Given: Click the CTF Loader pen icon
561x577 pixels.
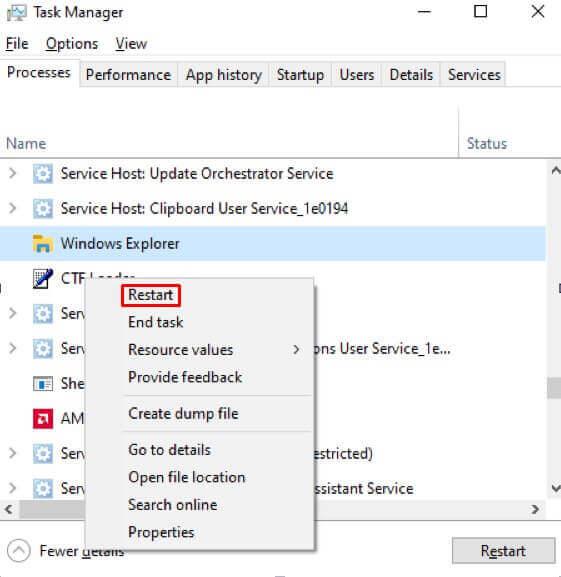Looking at the screenshot, I should [43, 279].
